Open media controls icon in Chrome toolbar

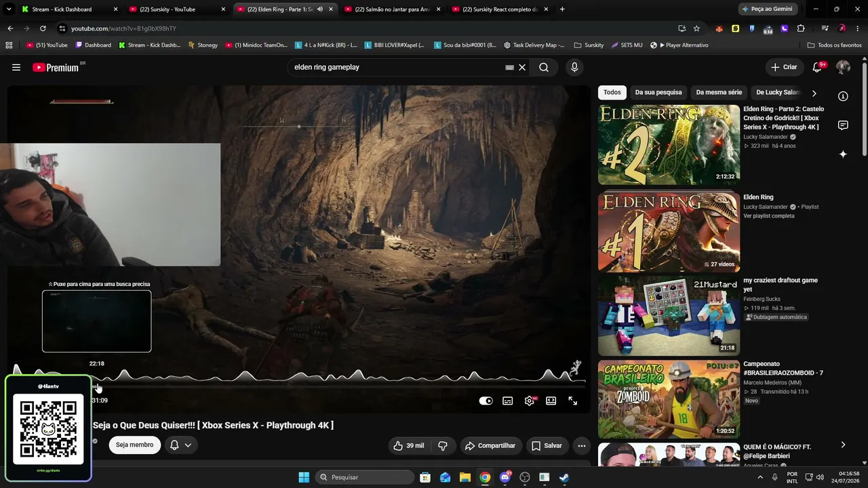(825, 28)
